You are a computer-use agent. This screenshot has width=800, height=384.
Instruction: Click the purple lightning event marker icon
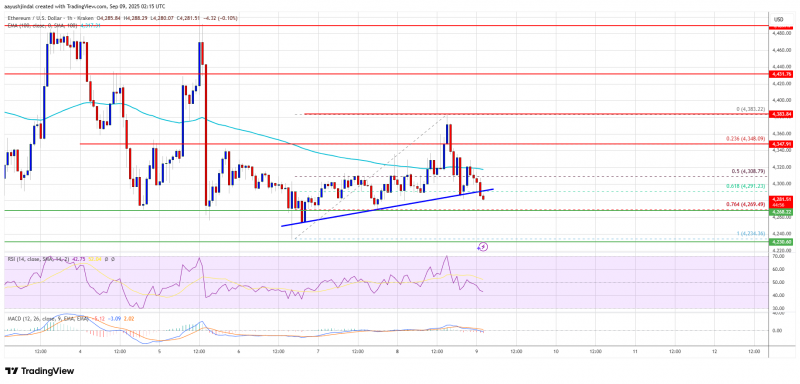click(483, 247)
